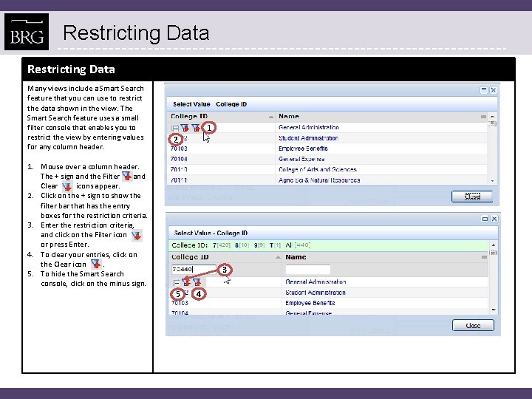Image resolution: width=532 pixels, height=399 pixels.
Task: Show all values via 'All [440]' link
Action: pos(298,245)
